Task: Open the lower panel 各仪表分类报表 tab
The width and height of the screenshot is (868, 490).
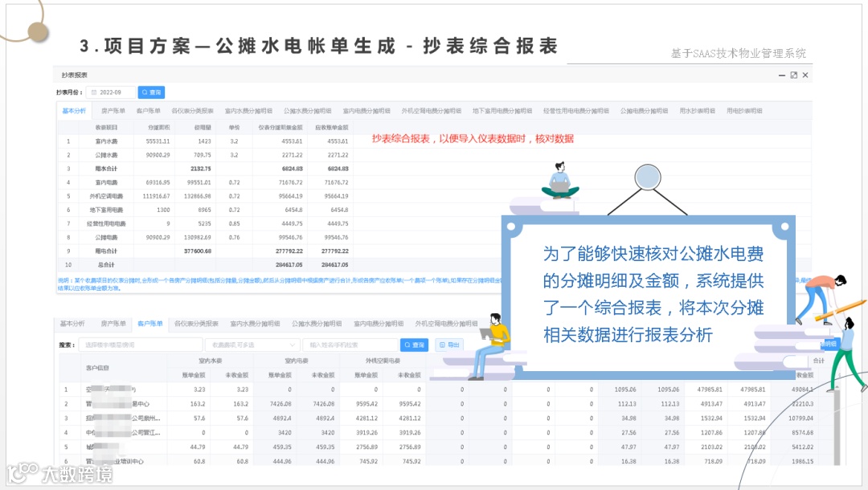Action: click(x=197, y=324)
